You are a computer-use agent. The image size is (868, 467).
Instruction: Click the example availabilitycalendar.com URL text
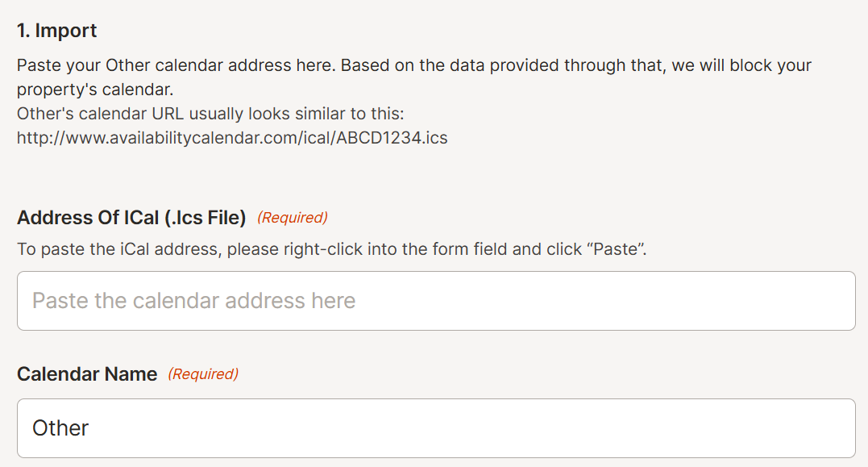(x=232, y=138)
